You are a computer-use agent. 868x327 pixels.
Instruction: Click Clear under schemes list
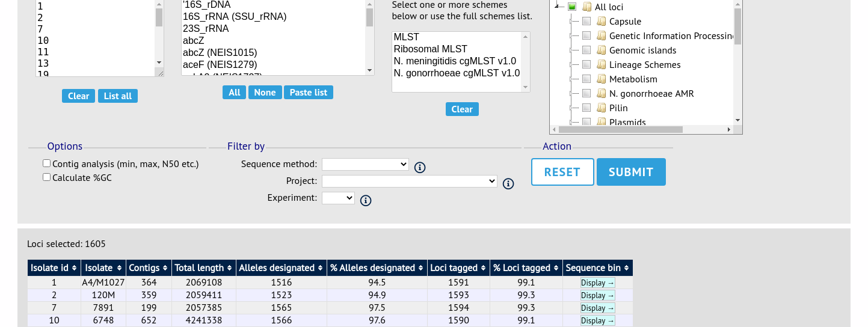tap(462, 109)
